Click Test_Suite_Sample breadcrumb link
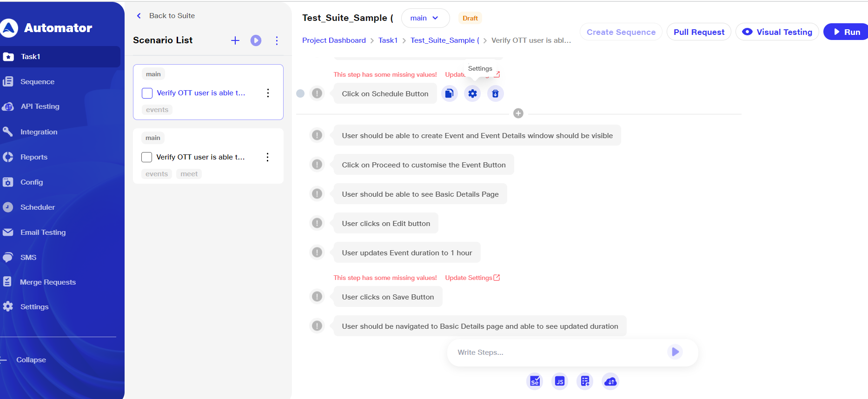The image size is (868, 399). point(444,40)
